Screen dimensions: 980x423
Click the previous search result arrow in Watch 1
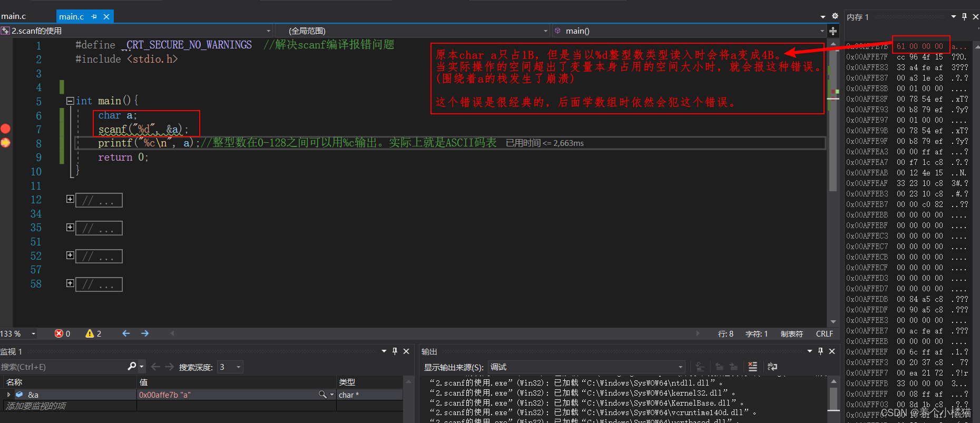coord(155,367)
